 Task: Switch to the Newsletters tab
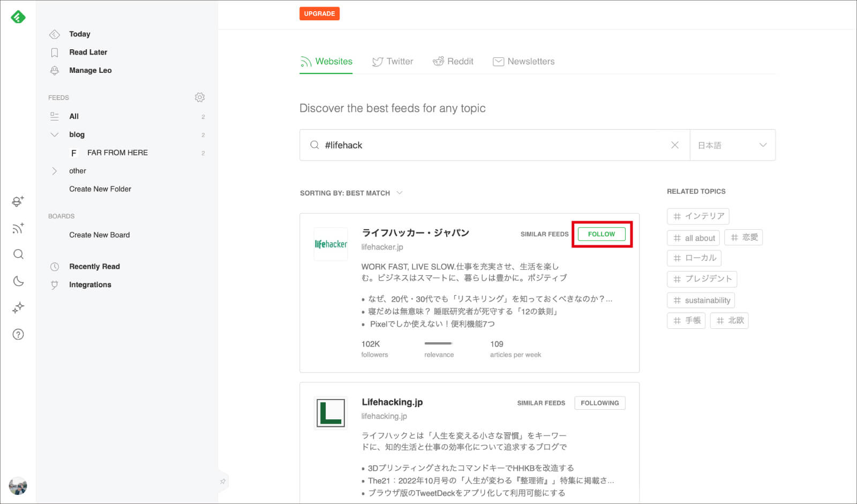point(523,62)
